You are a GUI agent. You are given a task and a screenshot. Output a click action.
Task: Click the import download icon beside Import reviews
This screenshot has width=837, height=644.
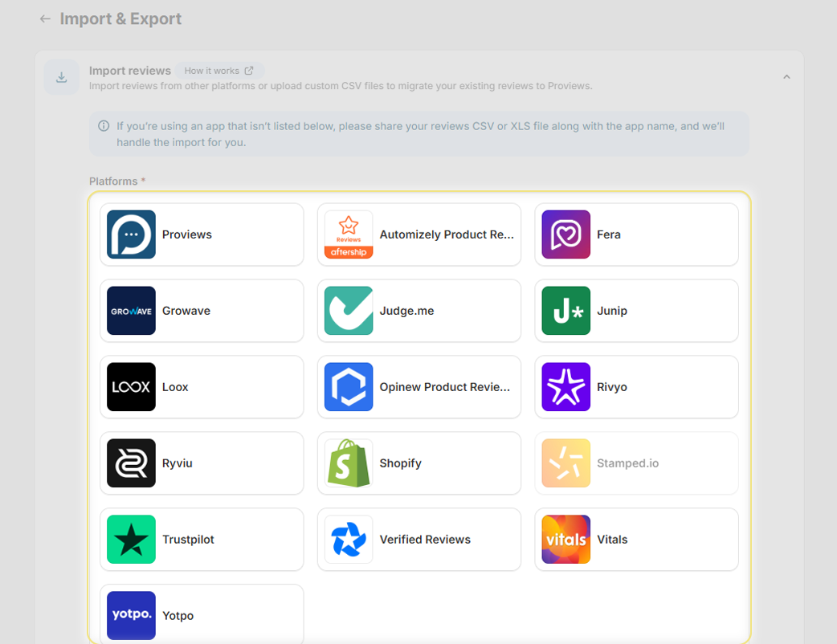61,77
